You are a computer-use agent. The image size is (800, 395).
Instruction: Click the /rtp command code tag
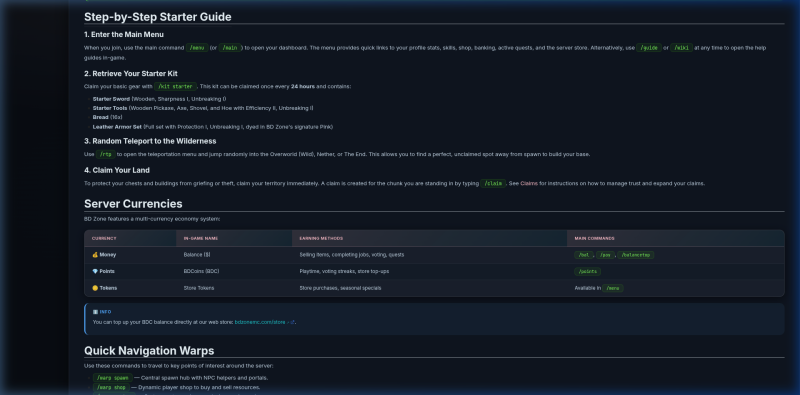[x=106, y=154]
